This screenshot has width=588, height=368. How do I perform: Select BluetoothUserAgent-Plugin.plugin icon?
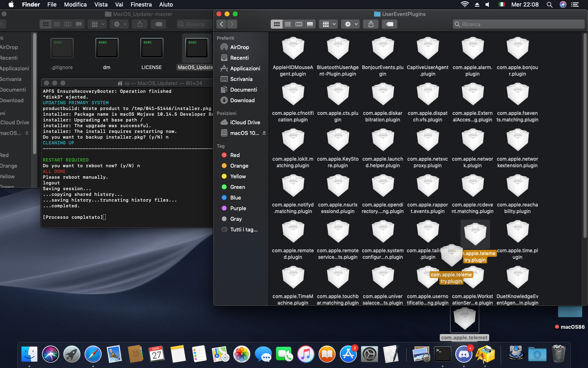(x=338, y=48)
